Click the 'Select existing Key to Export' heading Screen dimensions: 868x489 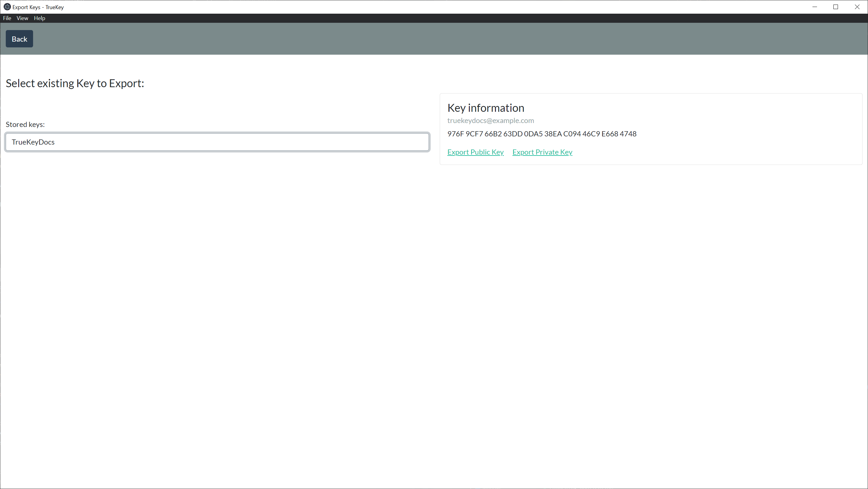click(75, 83)
